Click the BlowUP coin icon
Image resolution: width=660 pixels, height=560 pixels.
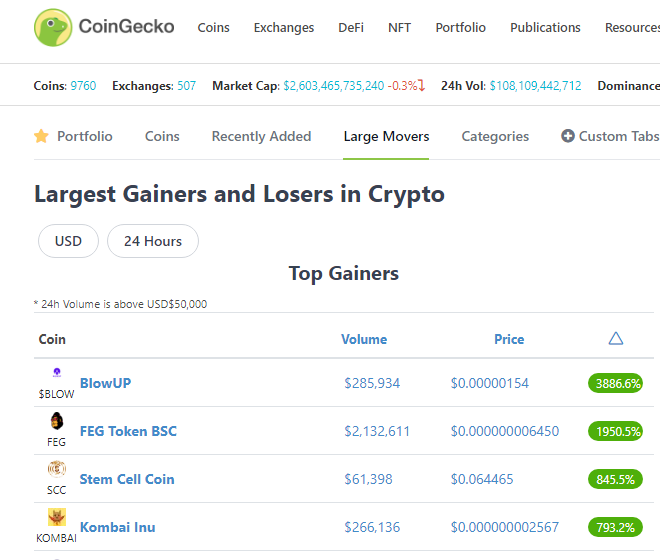pos(57,372)
